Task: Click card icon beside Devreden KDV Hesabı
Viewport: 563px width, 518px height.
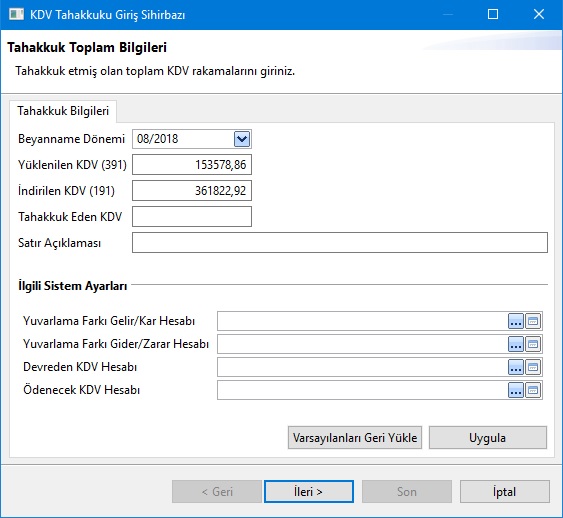Action: [x=533, y=367]
